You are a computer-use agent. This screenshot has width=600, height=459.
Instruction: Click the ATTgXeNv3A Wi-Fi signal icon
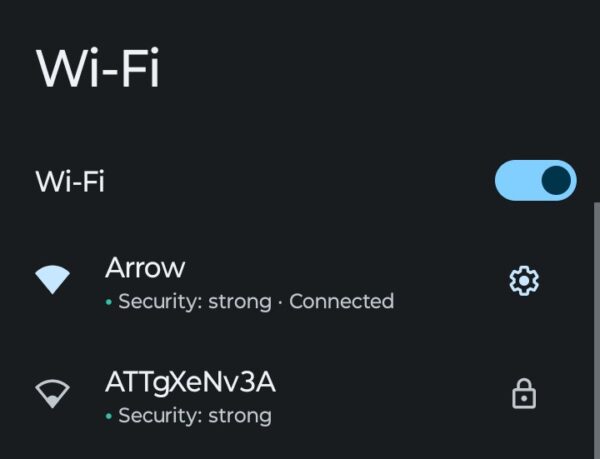(53, 395)
